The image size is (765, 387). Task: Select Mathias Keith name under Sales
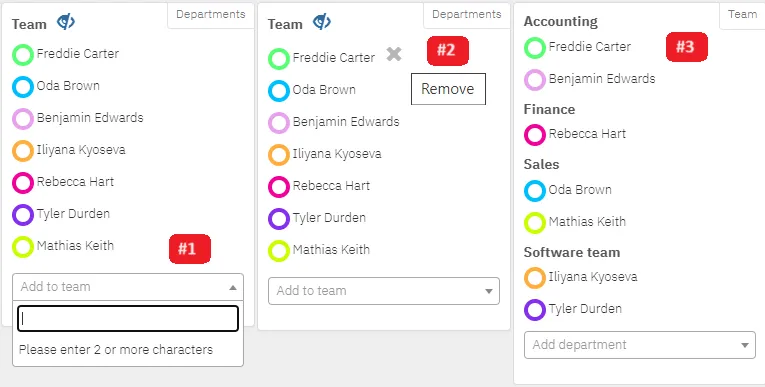[x=587, y=222]
